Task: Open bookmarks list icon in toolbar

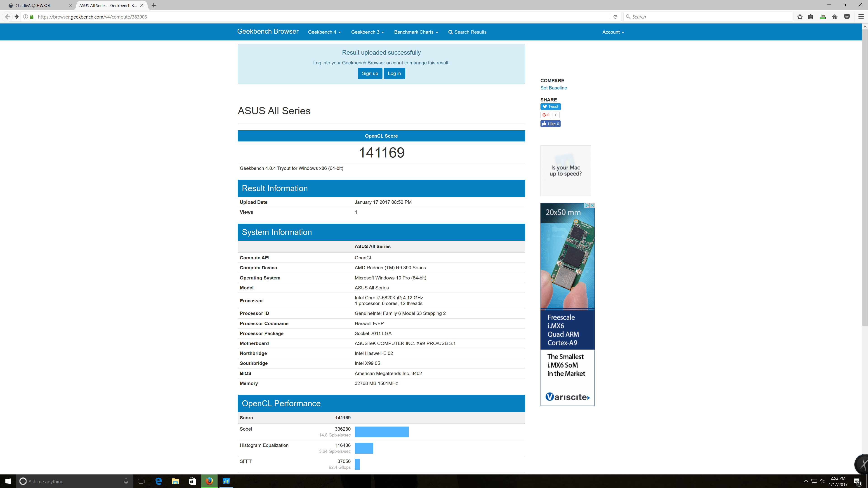Action: pyautogui.click(x=811, y=16)
